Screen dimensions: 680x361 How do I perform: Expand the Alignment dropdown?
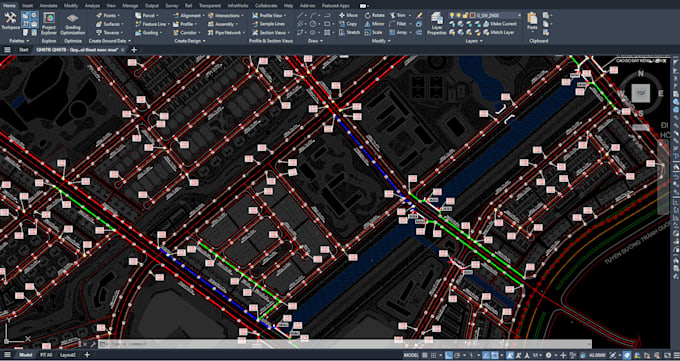[188, 15]
